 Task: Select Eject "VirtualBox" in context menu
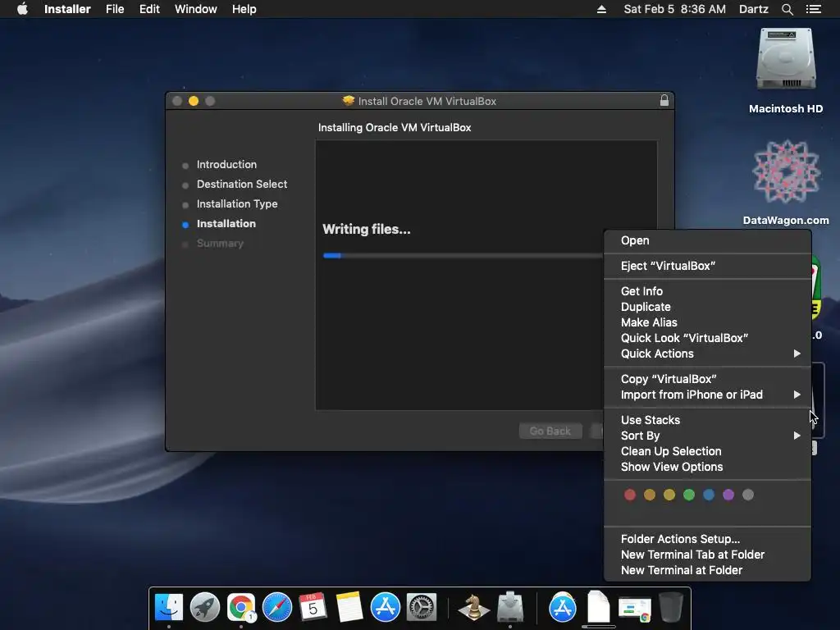click(707, 266)
